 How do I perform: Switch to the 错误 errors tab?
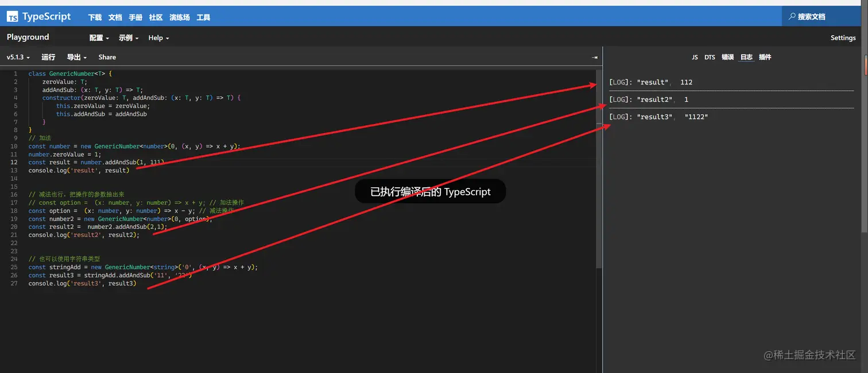coord(727,57)
